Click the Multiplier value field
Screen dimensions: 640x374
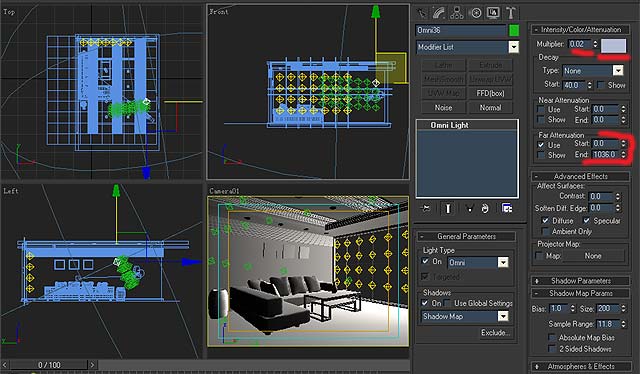coord(579,44)
